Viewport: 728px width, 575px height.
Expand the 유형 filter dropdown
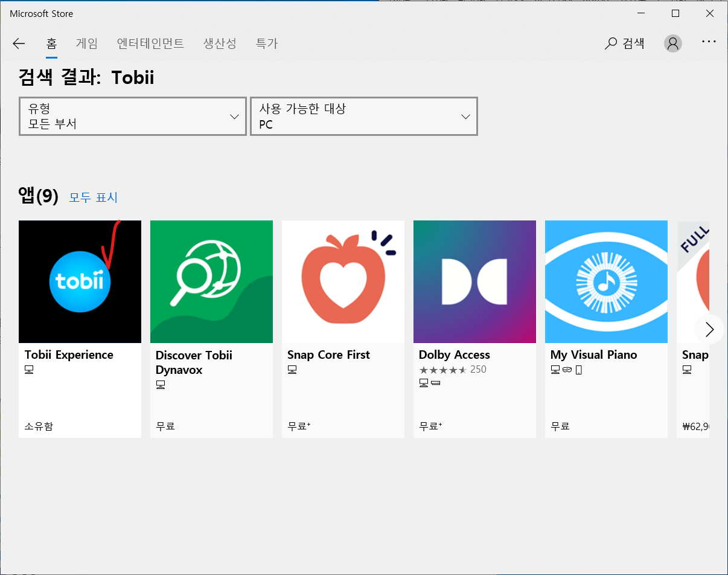[133, 117]
